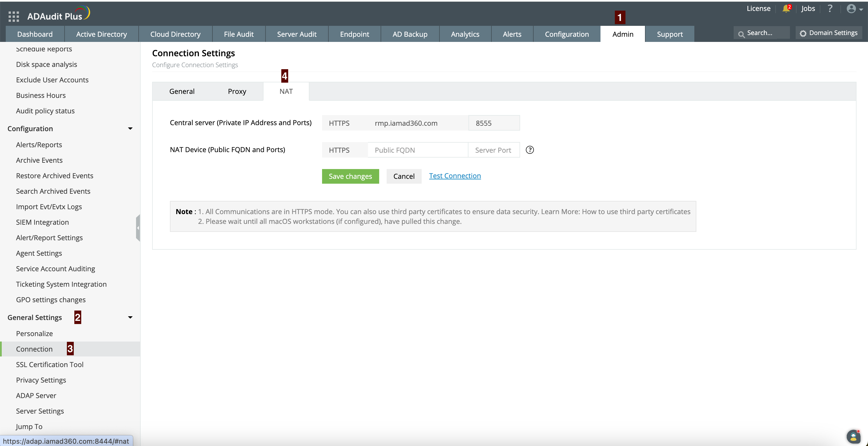The height and width of the screenshot is (446, 868).
Task: Click the search magnifier icon
Action: coord(741,34)
